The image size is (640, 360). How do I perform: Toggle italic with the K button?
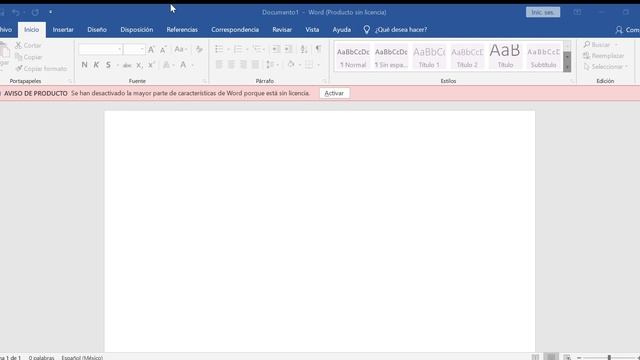96,65
